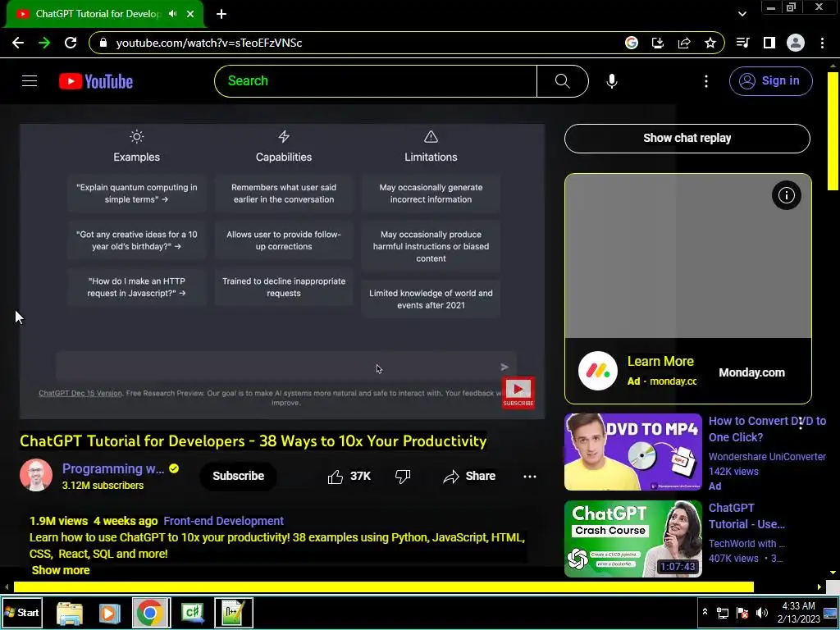The width and height of the screenshot is (840, 630).
Task: Toggle Chrome side panel icon
Action: tap(769, 43)
